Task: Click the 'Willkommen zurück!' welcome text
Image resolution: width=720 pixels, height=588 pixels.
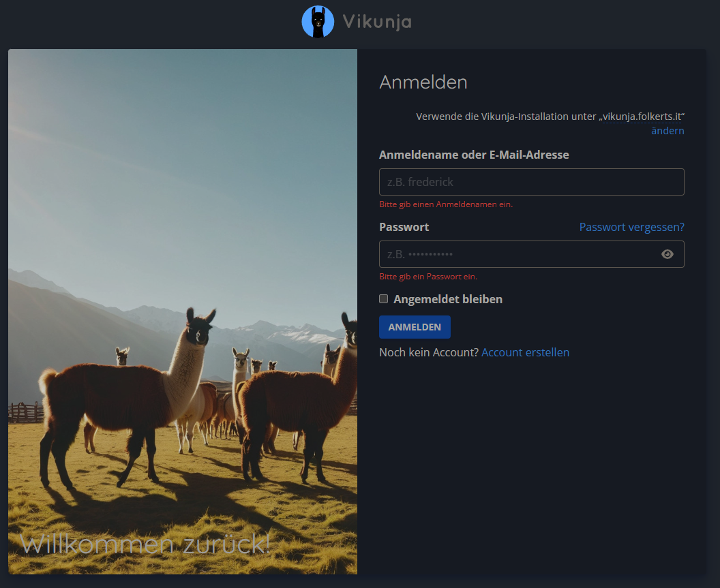Action: [145, 544]
